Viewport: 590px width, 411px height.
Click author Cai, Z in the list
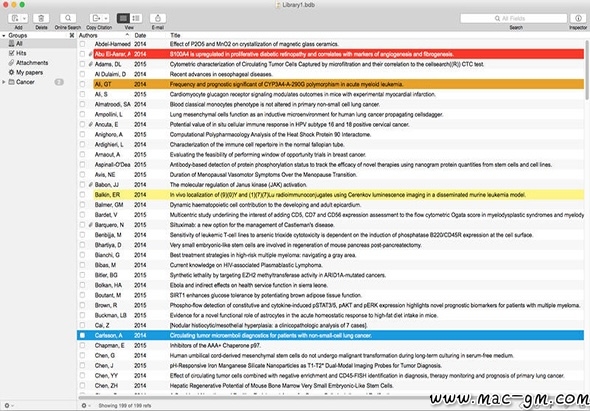[102, 326]
